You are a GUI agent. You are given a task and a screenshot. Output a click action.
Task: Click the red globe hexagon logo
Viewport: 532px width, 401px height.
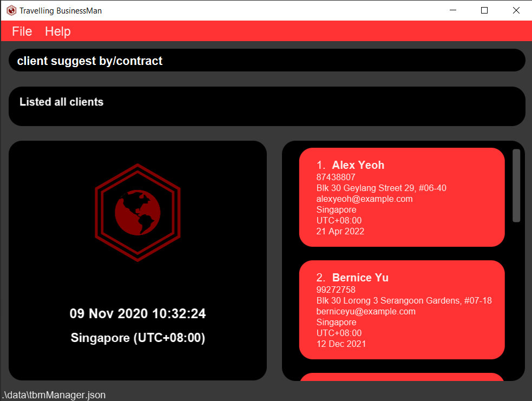137,212
